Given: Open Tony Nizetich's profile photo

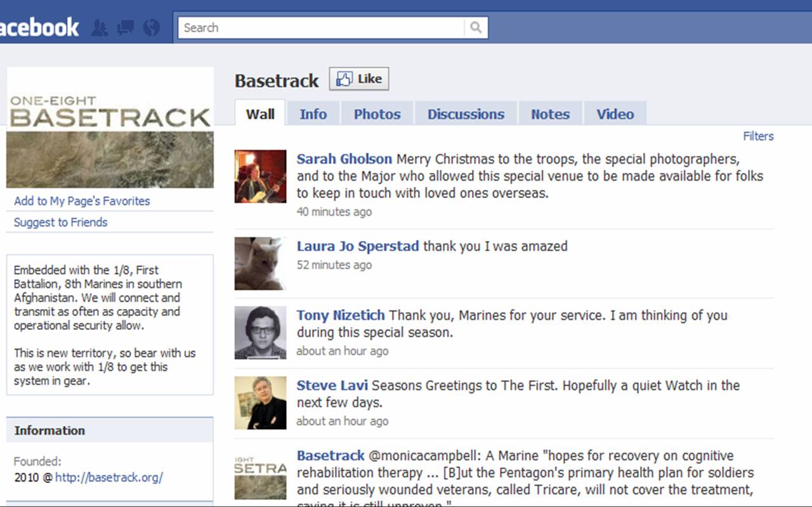Looking at the screenshot, I should coord(260,333).
